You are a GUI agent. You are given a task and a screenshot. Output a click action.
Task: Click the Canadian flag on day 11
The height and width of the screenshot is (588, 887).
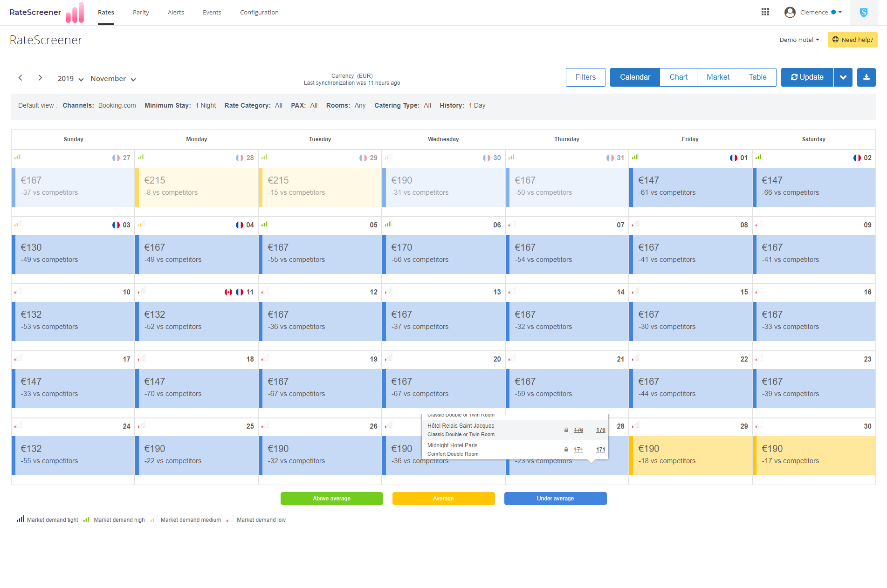(x=228, y=292)
